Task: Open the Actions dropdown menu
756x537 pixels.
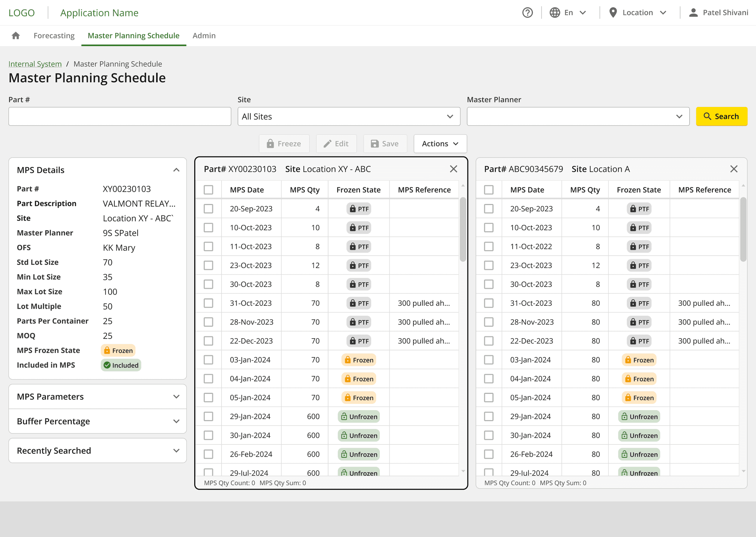Action: click(x=440, y=144)
